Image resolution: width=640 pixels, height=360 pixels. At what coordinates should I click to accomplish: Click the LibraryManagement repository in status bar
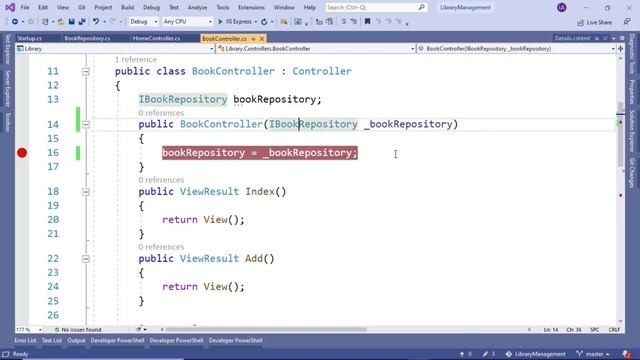pyautogui.click(x=536, y=354)
